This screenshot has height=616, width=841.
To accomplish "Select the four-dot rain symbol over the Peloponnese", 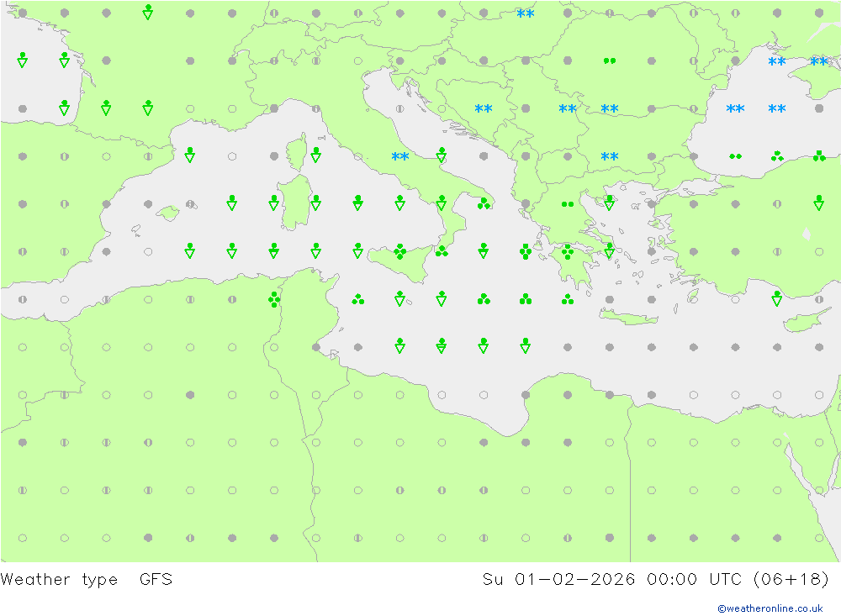I will [x=568, y=251].
